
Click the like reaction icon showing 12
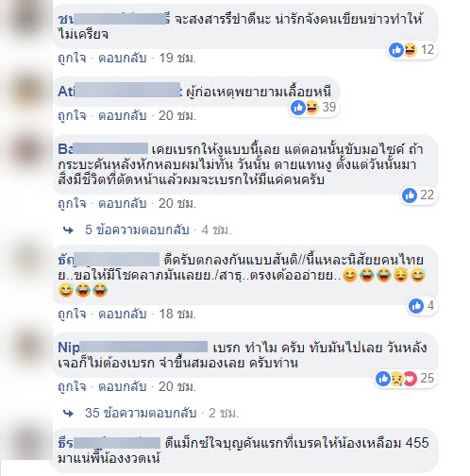395,50
